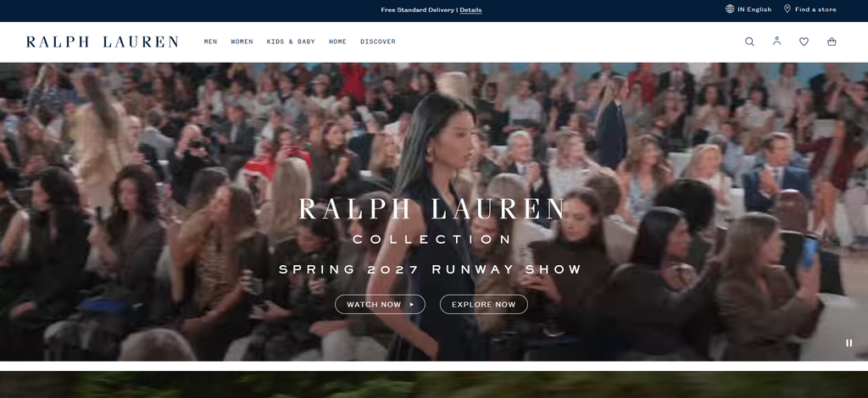Open the delivery Details link

point(470,10)
